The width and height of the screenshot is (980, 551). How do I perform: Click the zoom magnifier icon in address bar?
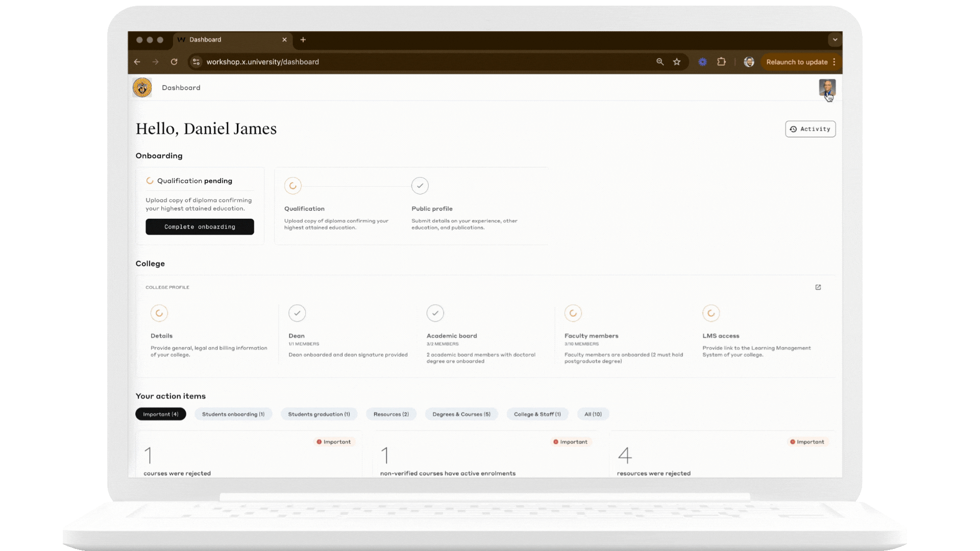tap(660, 62)
